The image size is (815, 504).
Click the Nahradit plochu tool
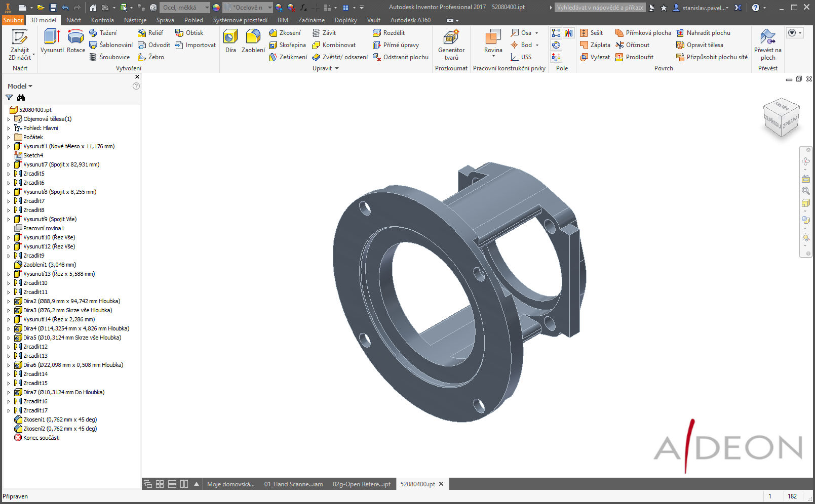click(x=703, y=33)
